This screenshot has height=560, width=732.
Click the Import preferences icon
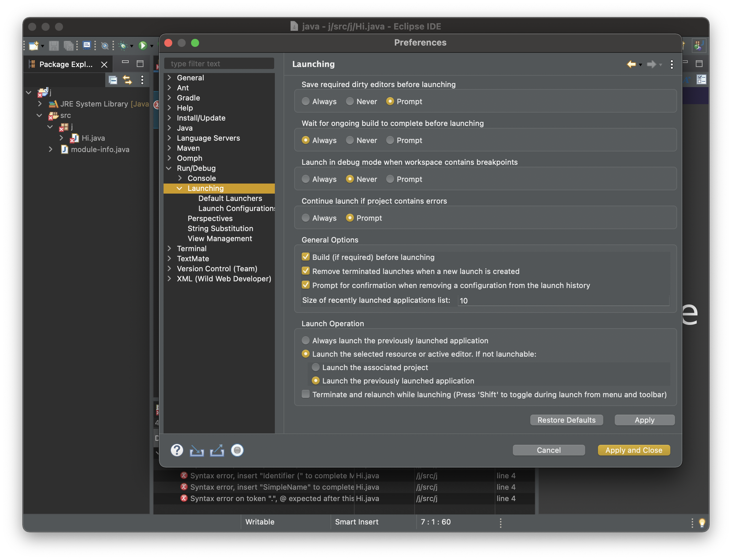[x=197, y=450]
